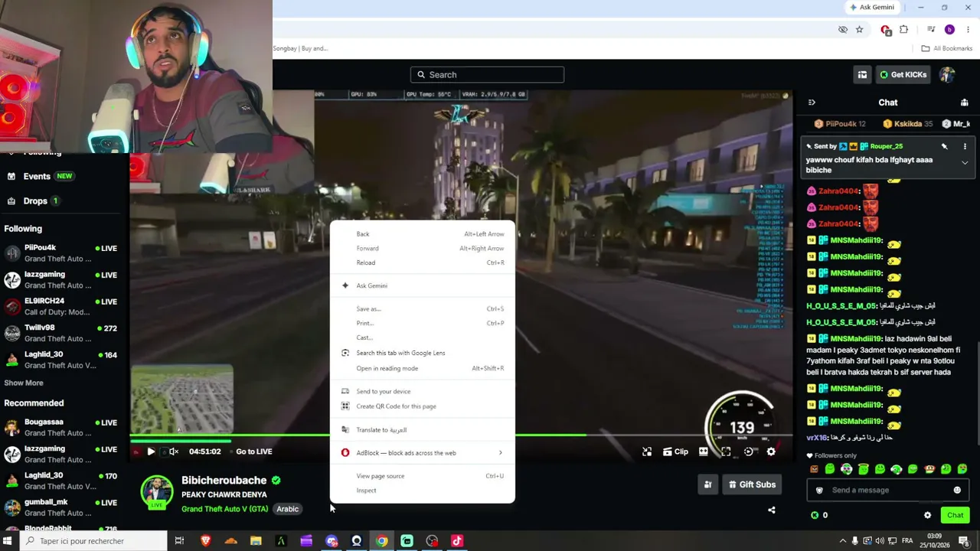Enter fullscreen on the video player
The height and width of the screenshot is (551, 980).
click(x=726, y=452)
